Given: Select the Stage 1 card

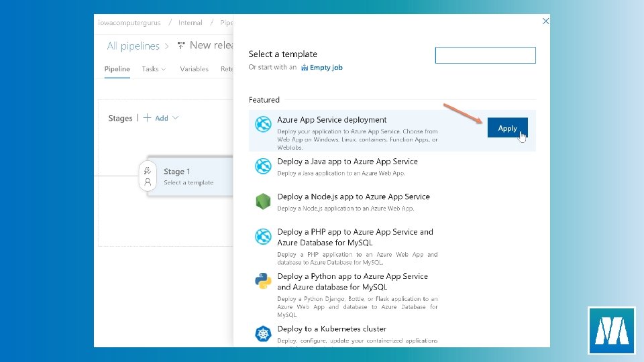Looking at the screenshot, I should (x=190, y=176).
